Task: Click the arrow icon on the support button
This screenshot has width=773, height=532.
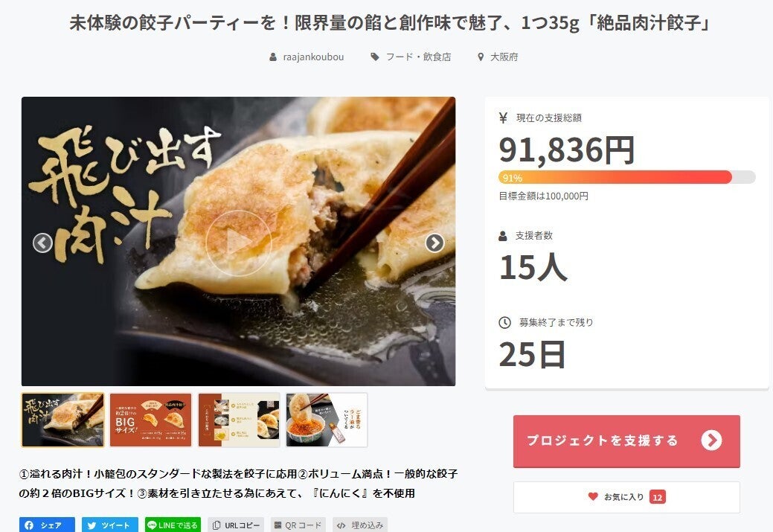Action: click(711, 440)
